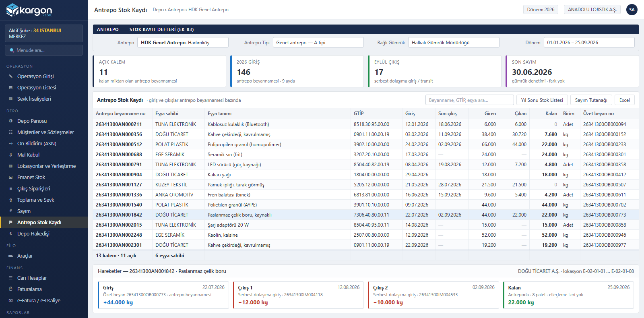The height and width of the screenshot is (318, 644).
Task: Open the Antrepo selection field
Action: (x=183, y=42)
